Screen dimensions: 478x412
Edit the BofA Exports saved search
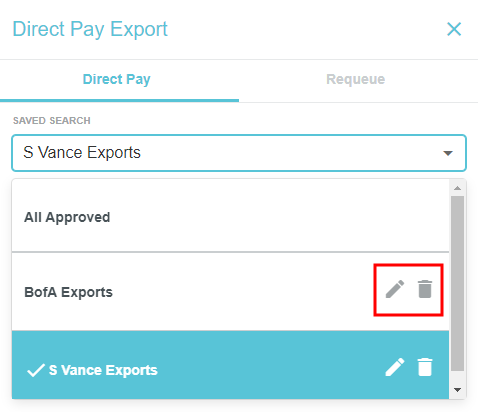[395, 289]
